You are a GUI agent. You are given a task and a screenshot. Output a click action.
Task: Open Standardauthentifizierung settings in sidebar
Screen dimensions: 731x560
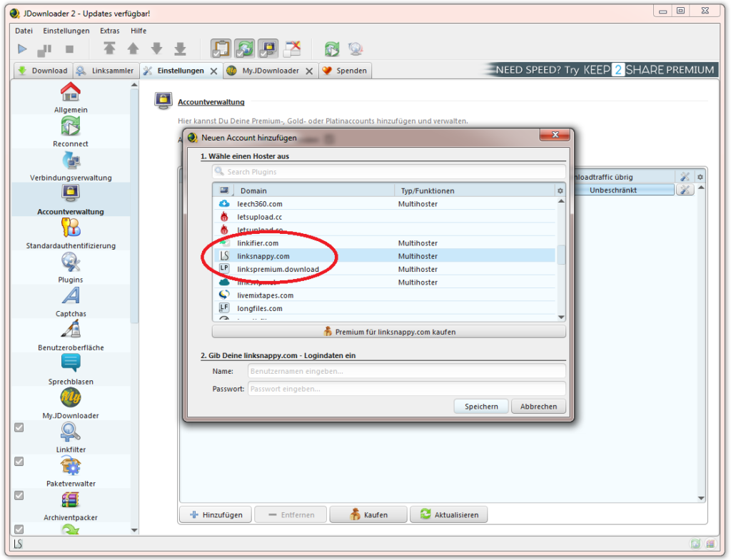pos(71,233)
